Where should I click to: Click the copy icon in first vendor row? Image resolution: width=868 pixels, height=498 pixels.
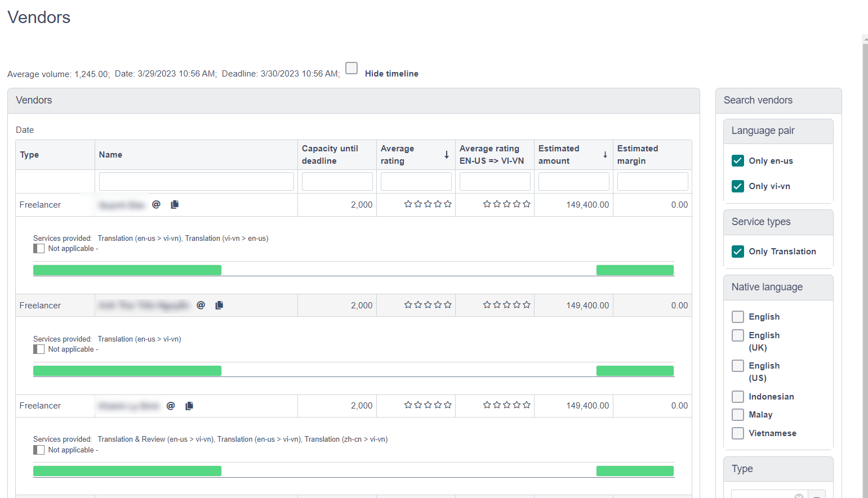(175, 204)
